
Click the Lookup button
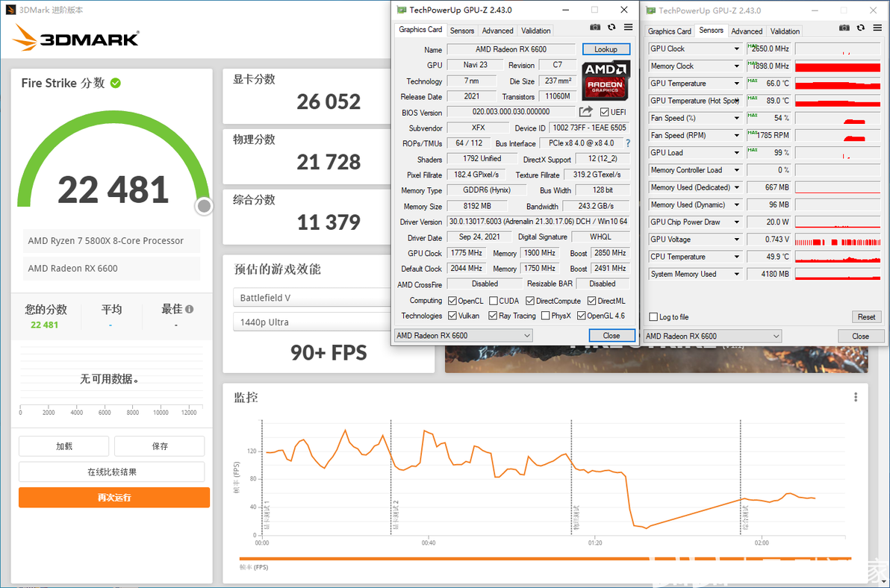pos(606,49)
